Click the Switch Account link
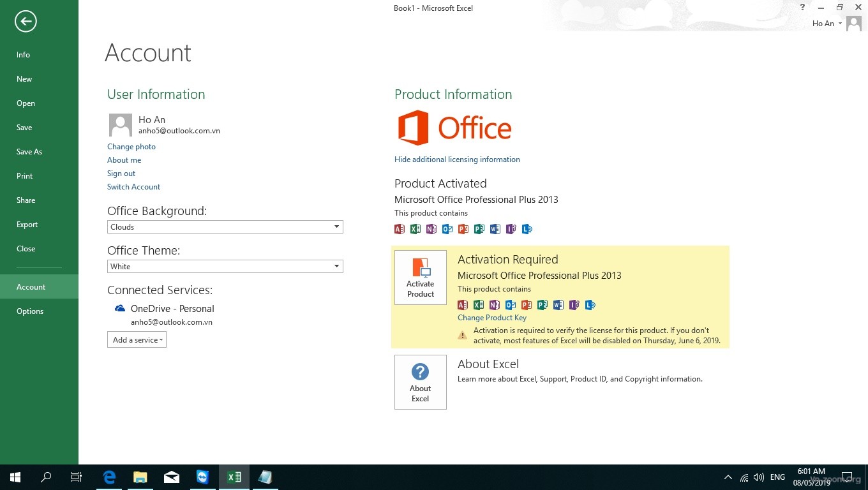Image resolution: width=868 pixels, height=490 pixels. [133, 187]
